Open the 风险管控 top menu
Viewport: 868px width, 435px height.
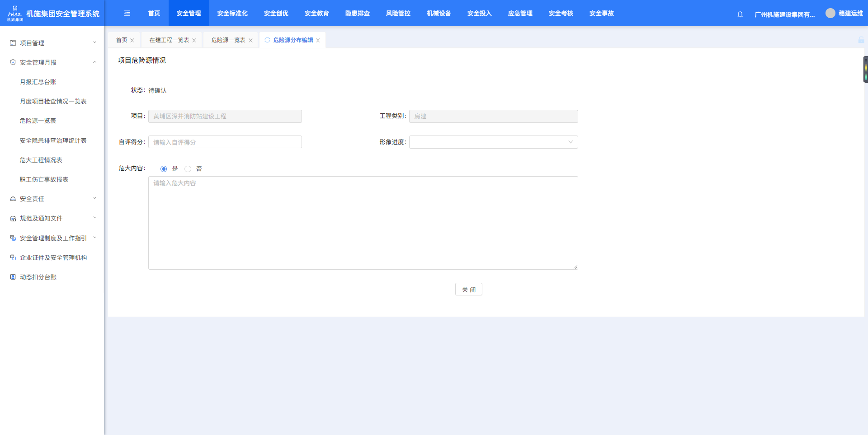coord(398,14)
